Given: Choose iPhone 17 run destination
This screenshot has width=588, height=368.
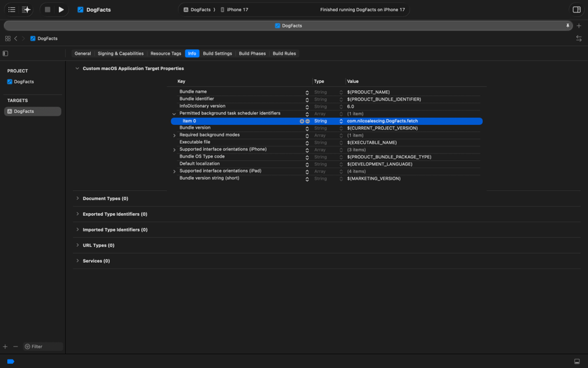Looking at the screenshot, I should 235,10.
